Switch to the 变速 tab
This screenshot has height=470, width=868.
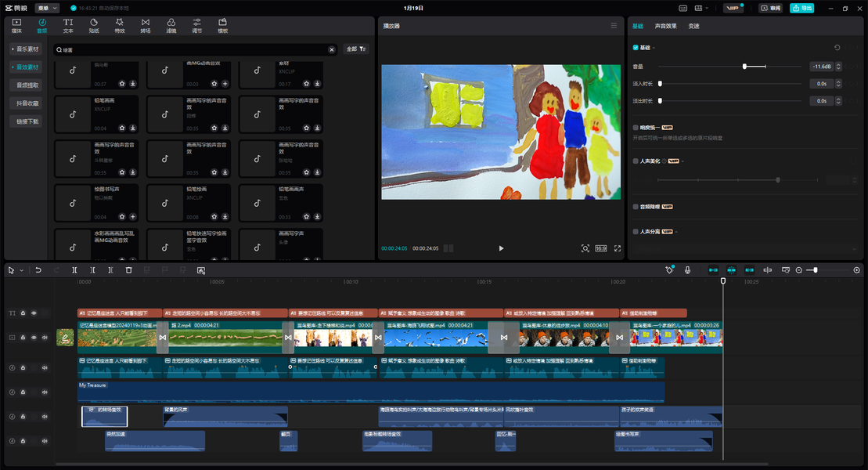pyautogui.click(x=693, y=26)
